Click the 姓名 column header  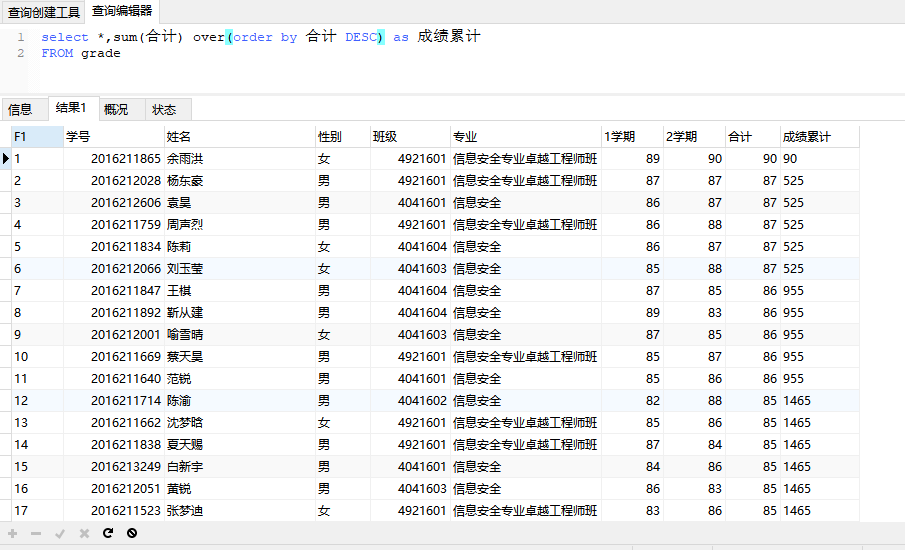tap(240, 137)
